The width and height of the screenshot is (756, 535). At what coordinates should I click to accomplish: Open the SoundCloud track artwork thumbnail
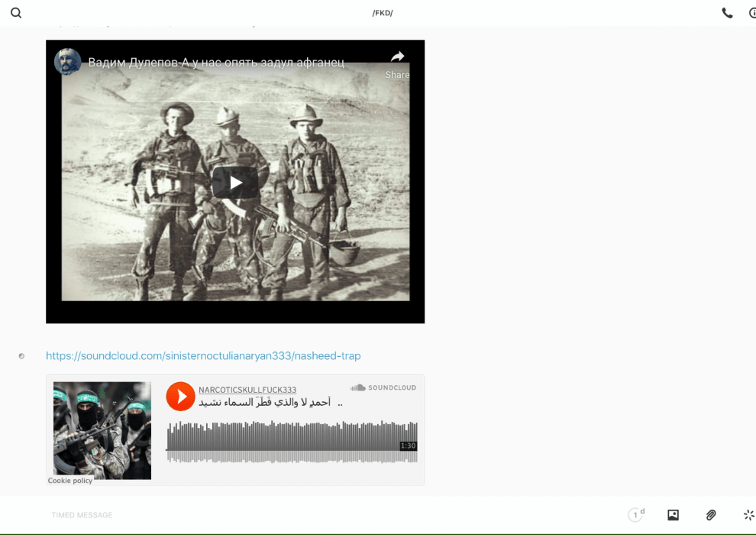[102, 430]
